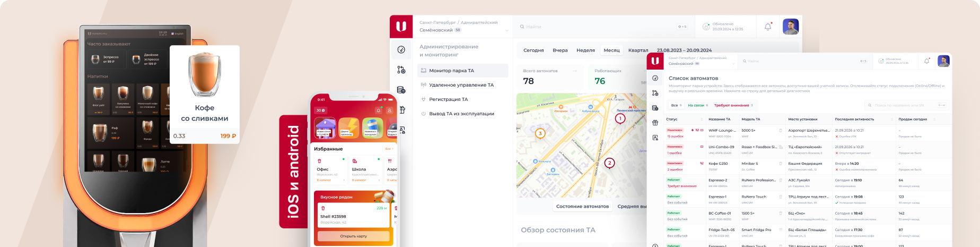Click the '15 ошибок' link in the WMF-Lounge row
This screenshot has height=247, width=980.
coord(675,137)
